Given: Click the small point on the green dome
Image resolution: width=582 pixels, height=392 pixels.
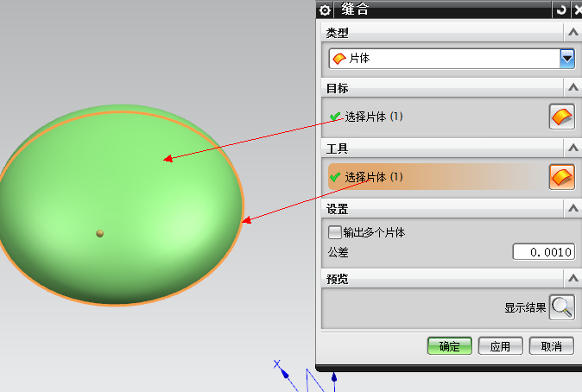Looking at the screenshot, I should coord(100,233).
